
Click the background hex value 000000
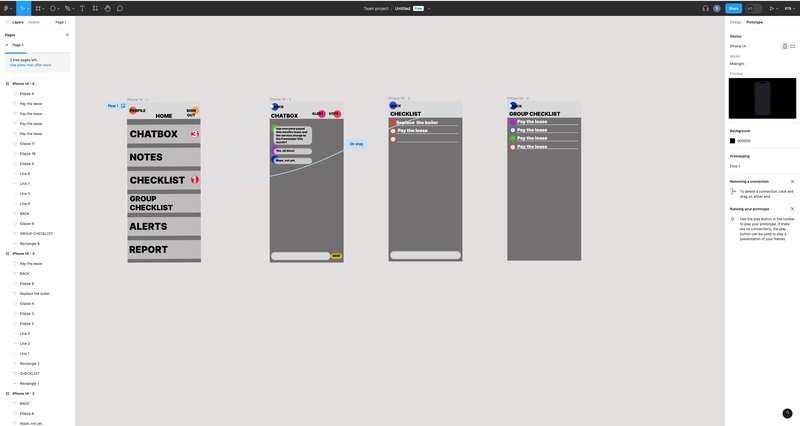pos(744,141)
